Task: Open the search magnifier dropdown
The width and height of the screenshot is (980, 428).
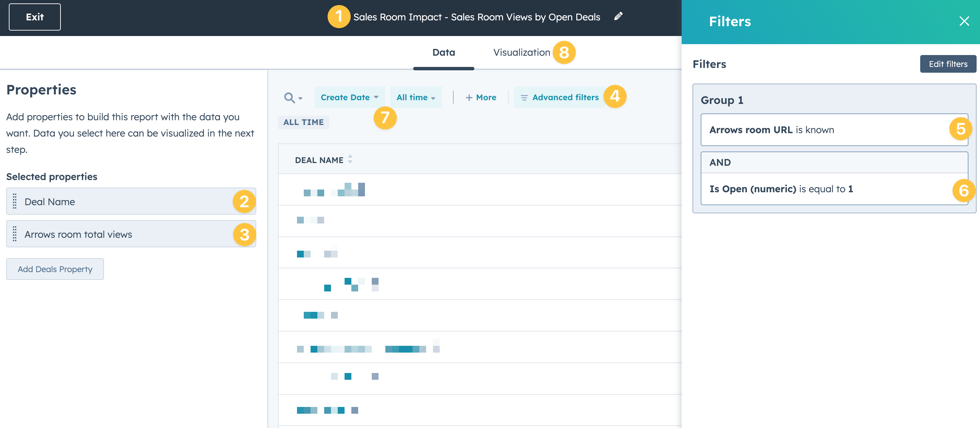Action: [x=293, y=98]
